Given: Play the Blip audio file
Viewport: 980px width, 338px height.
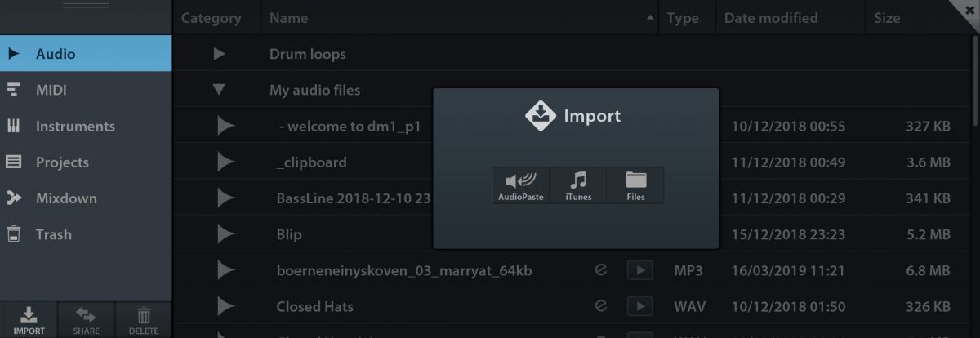Looking at the screenshot, I should click(x=226, y=234).
